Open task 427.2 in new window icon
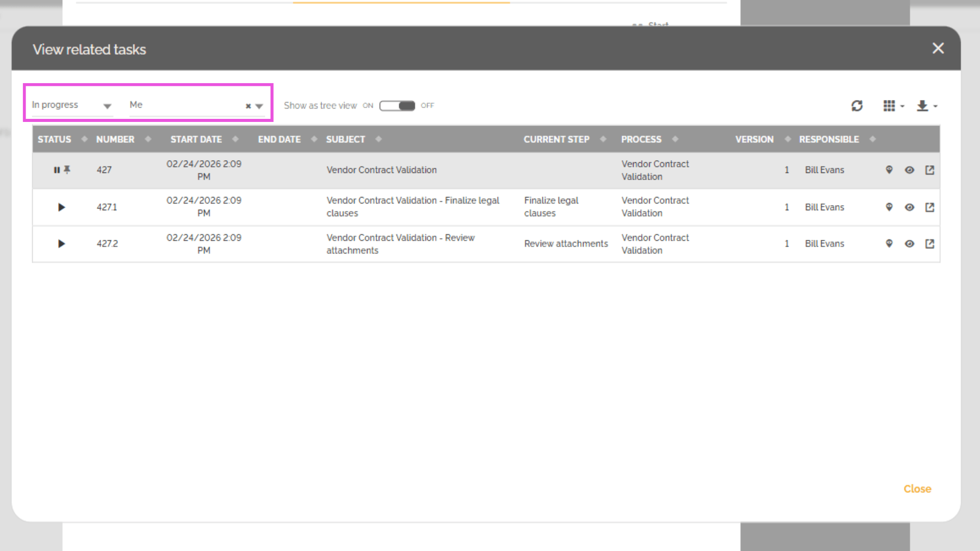Image resolution: width=980 pixels, height=551 pixels. (929, 244)
